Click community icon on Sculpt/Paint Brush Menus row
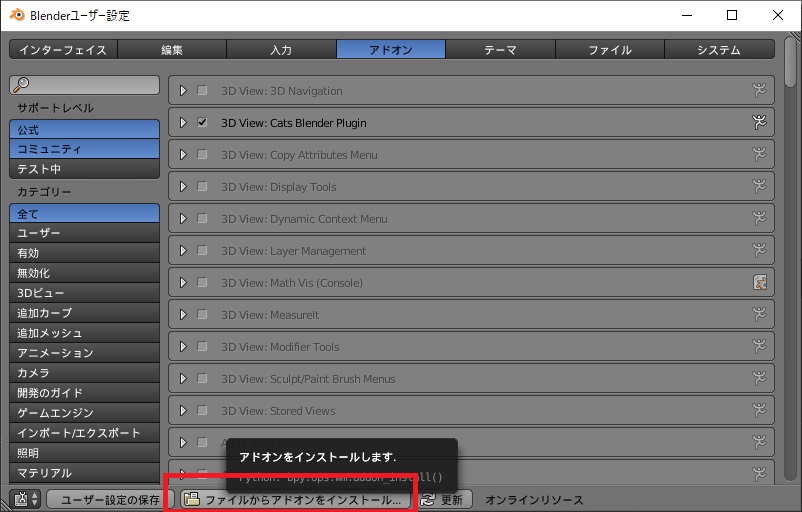802x512 pixels. click(759, 379)
